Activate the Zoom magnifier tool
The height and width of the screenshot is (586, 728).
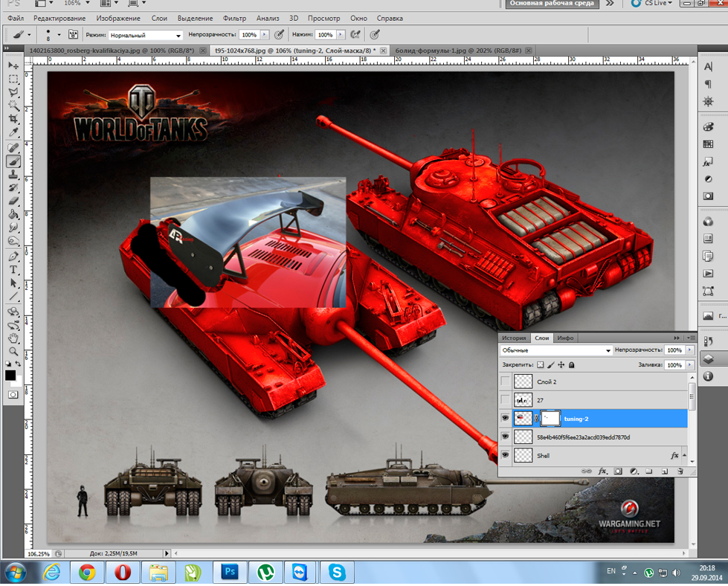pos(13,352)
